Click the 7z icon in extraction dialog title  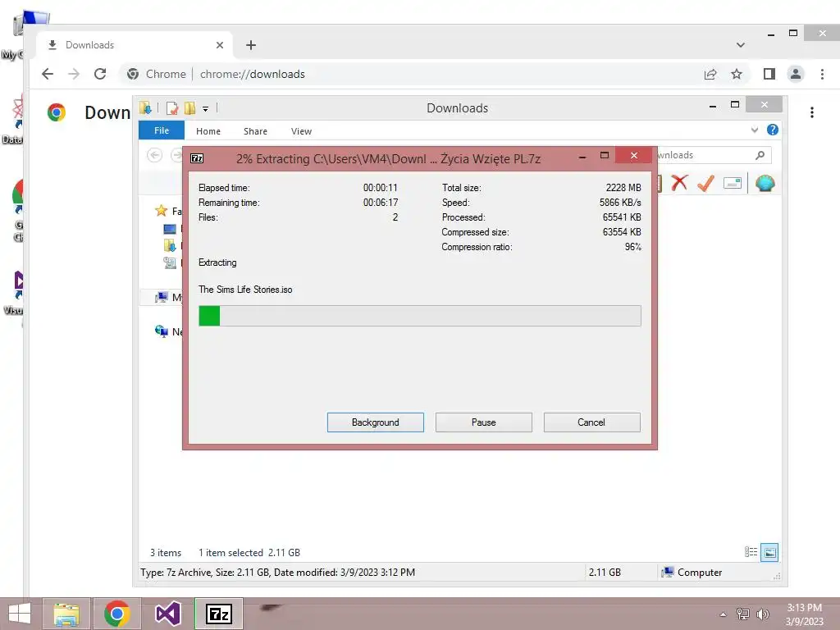click(x=197, y=158)
